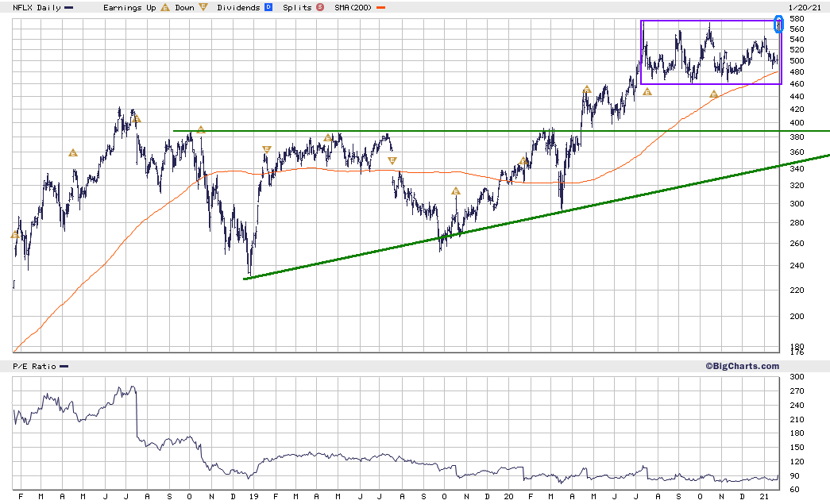This screenshot has width=830, height=504.
Task: Click the P/E Ratio legend line swatch
Action: [64, 367]
